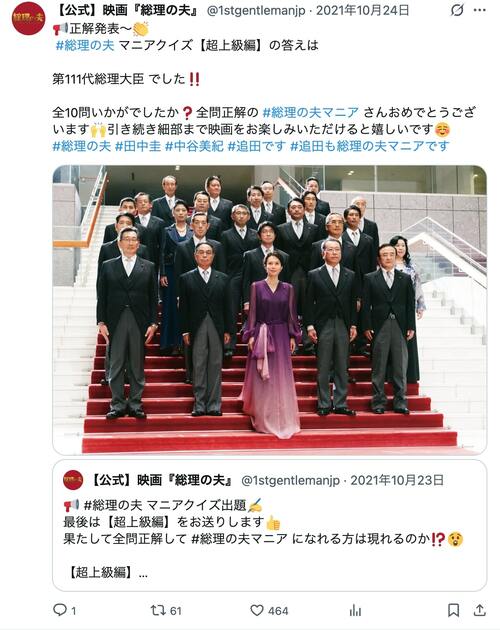The height and width of the screenshot is (630, 500).
Task: Open the quoted tweet's small avatar
Action: point(73,480)
